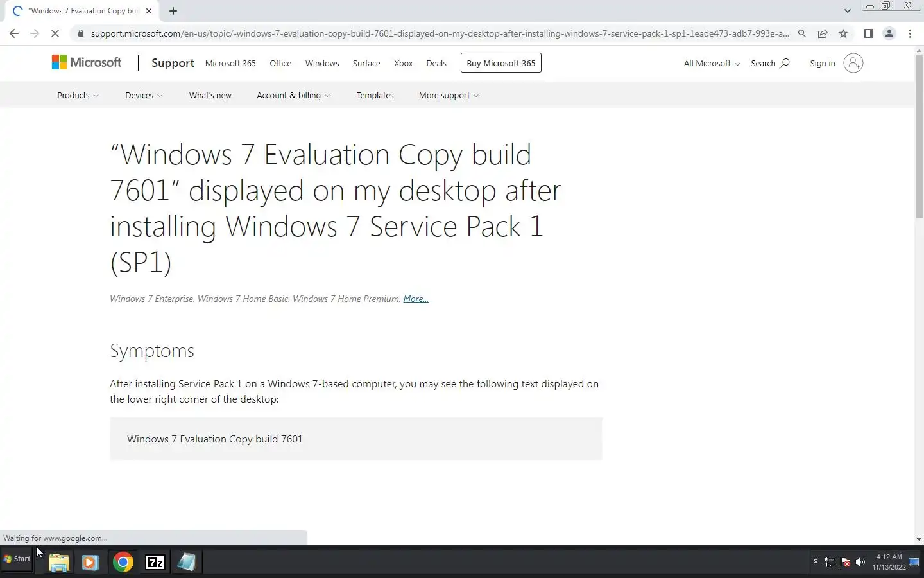
Task: Click the address bar URL field
Action: [x=440, y=33]
